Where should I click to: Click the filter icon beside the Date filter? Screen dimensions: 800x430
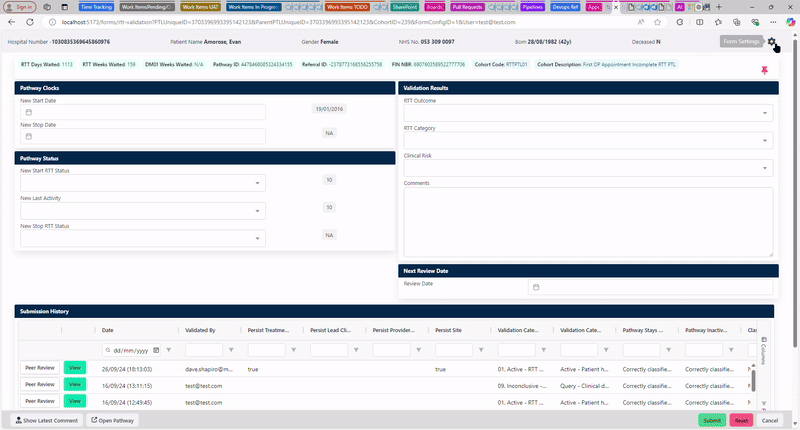[168, 350]
